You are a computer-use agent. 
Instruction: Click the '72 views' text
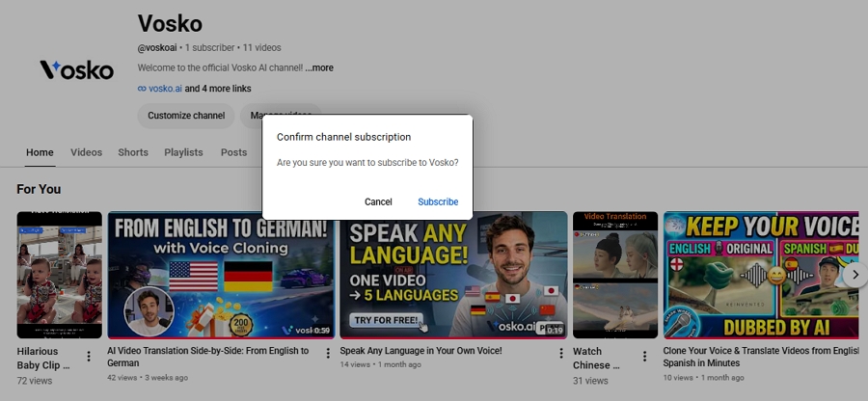[x=35, y=381]
